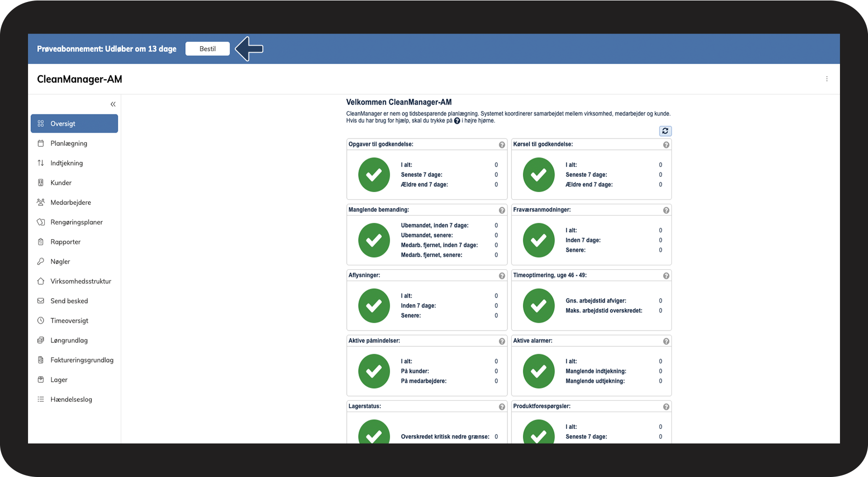868x477 pixels.
Task: Click the question mark on Manglende bemanding
Action: [502, 210]
